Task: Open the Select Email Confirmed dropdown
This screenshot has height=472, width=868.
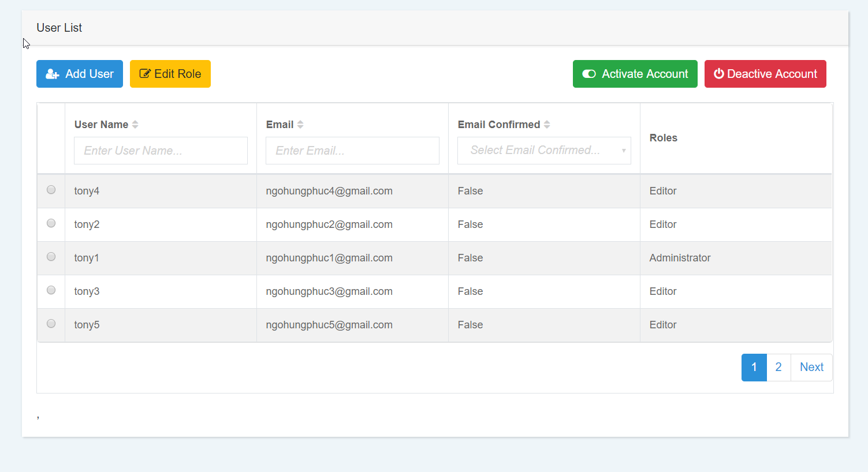Action: (x=544, y=151)
